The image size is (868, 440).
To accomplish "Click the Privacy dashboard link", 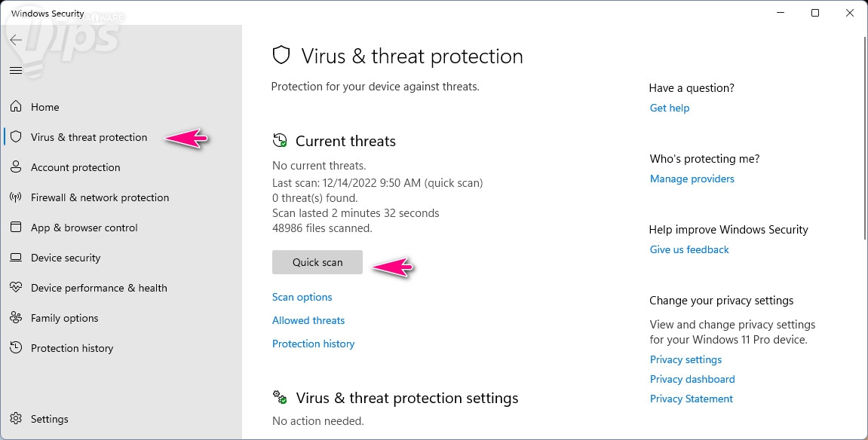I will 692,379.
